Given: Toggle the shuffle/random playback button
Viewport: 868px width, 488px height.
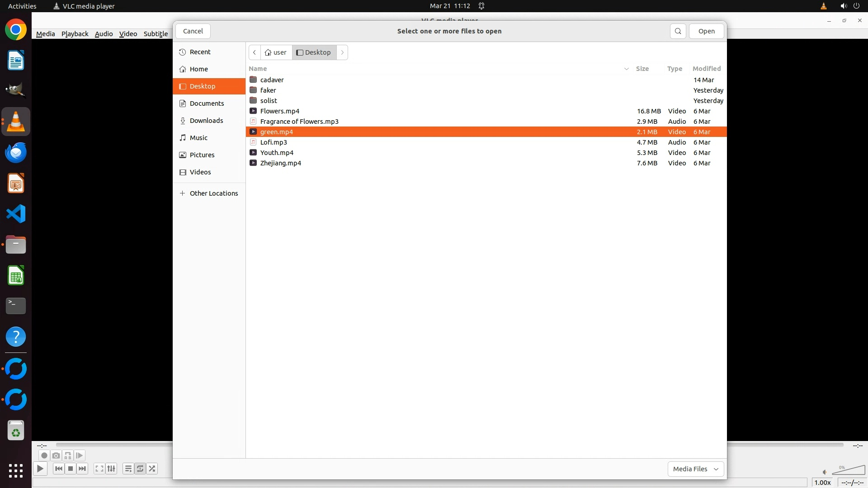Looking at the screenshot, I should [x=152, y=469].
